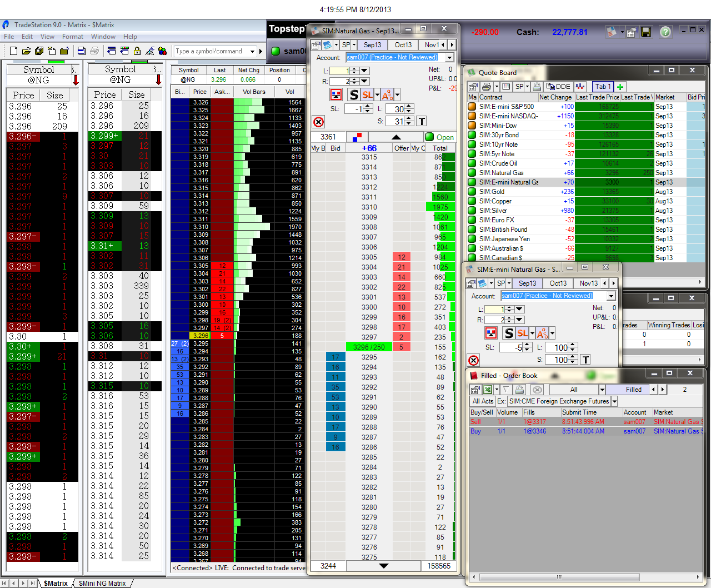
Task: Open properties icon in Natural Gas Sep13 window
Action: click(316, 45)
